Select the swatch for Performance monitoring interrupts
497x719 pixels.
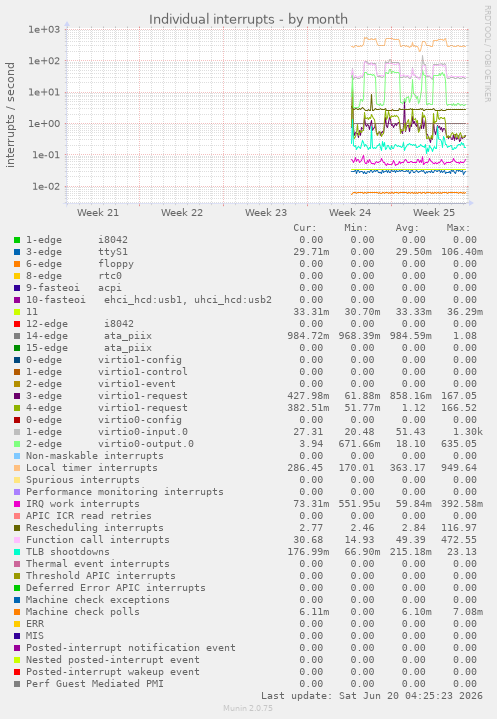point(17,492)
